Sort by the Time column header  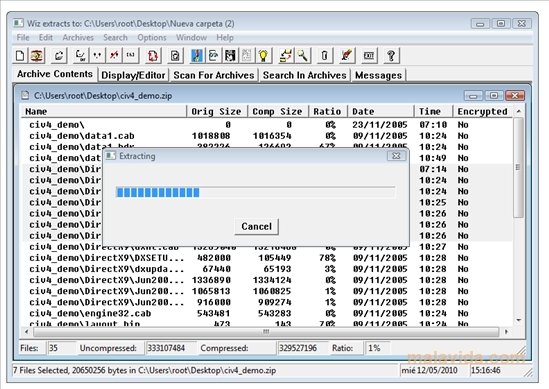click(433, 111)
